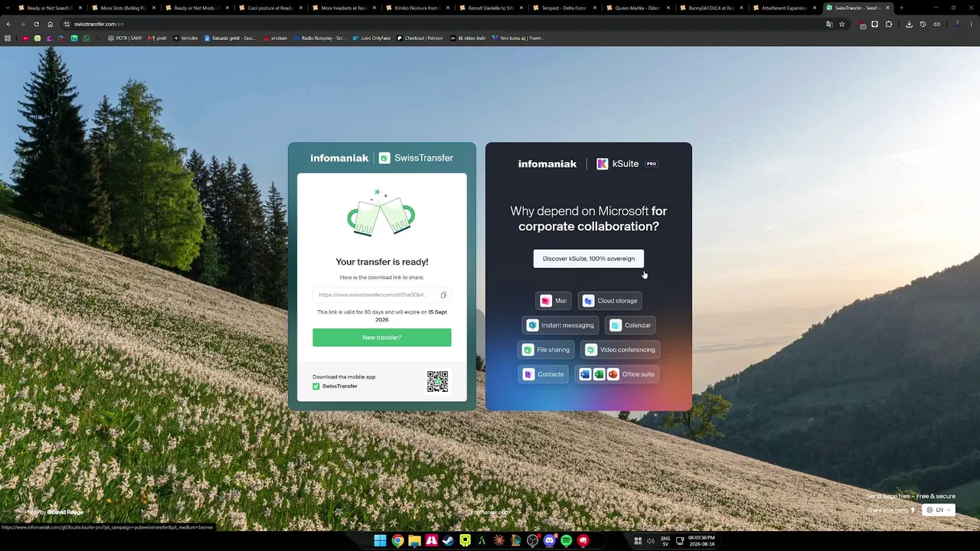Bookmark this page with the star icon
Screen dimensions: 980x551
click(x=842, y=24)
